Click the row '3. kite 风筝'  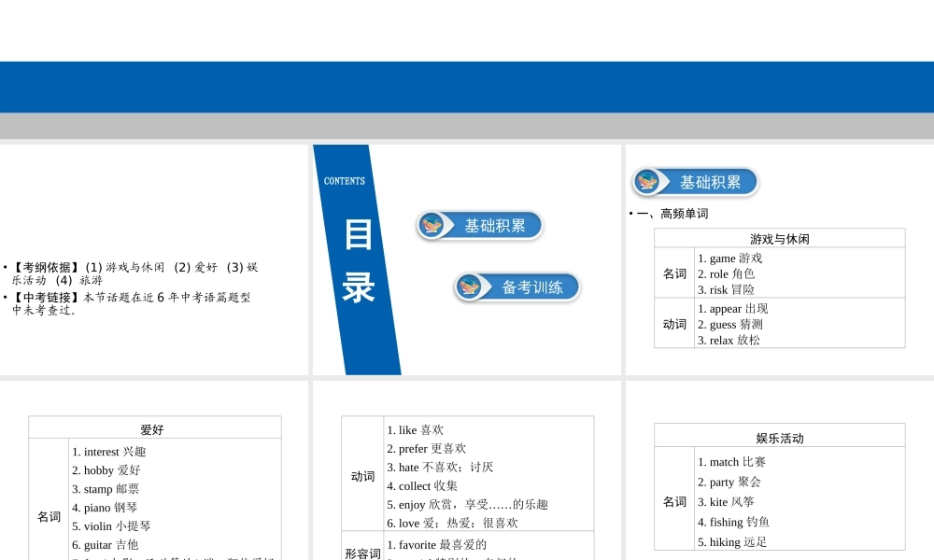[726, 502]
